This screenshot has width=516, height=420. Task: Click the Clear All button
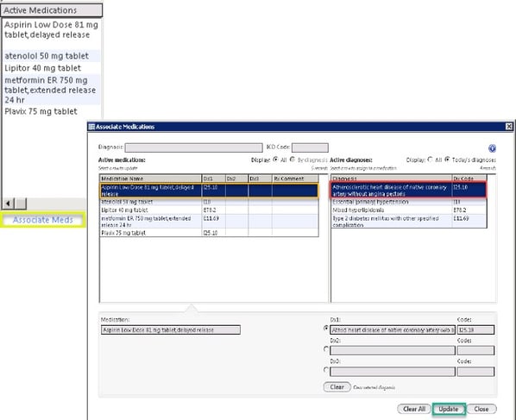(x=414, y=409)
